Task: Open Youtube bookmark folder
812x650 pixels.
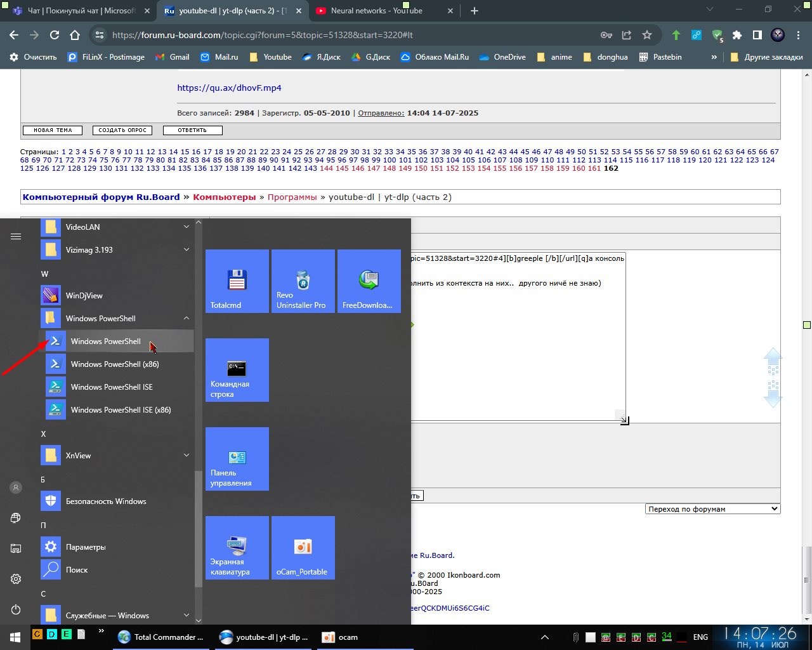Action: [x=271, y=57]
